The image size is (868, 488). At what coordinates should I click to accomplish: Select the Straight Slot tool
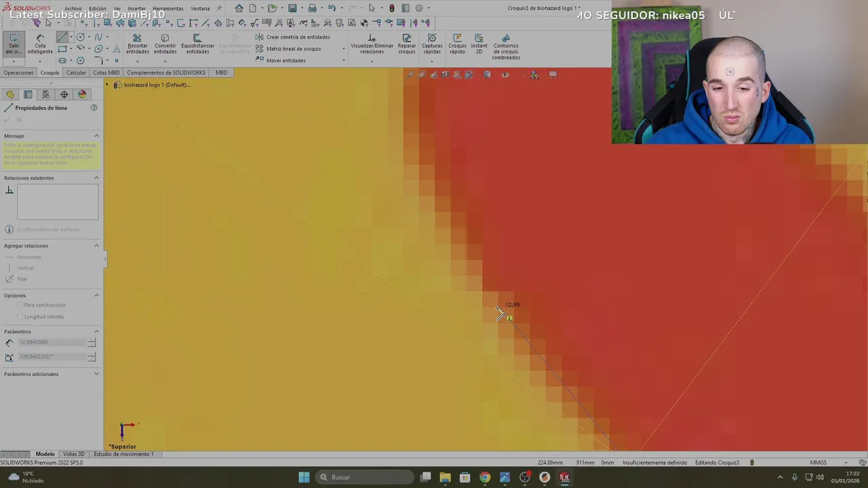click(62, 60)
